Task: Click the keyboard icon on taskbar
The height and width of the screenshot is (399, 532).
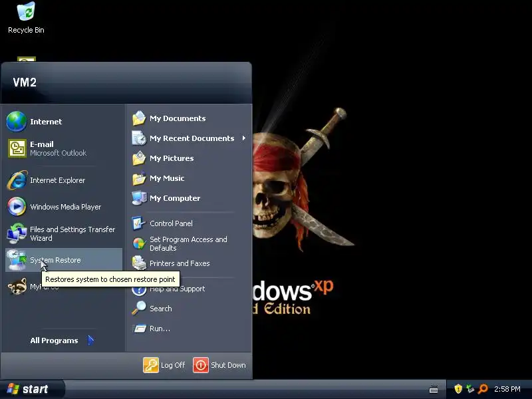Action: (x=434, y=389)
